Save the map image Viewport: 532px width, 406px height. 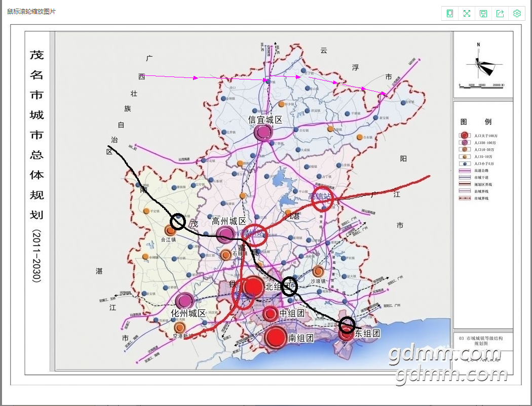pyautogui.click(x=483, y=14)
